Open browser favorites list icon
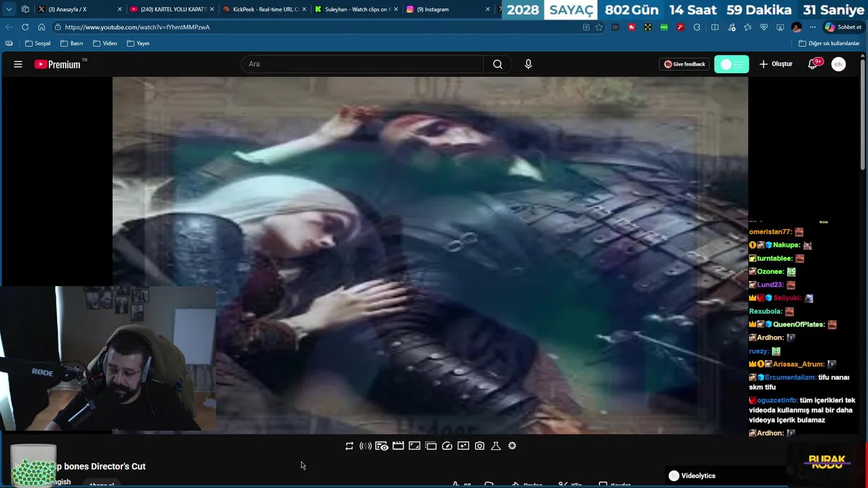The height and width of the screenshot is (488, 868). point(747,27)
